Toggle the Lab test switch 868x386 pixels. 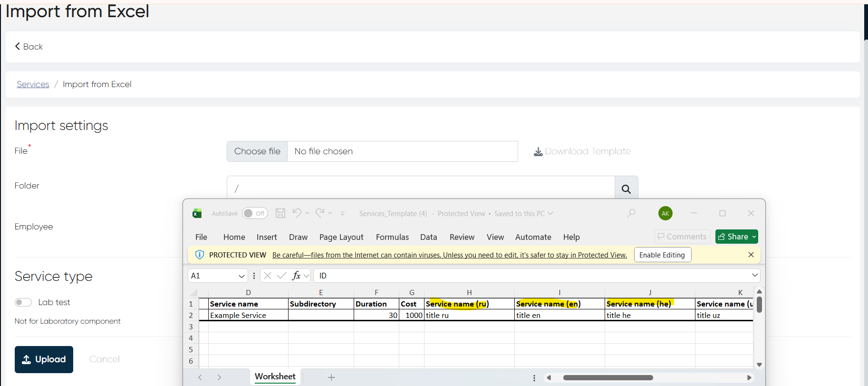23,302
